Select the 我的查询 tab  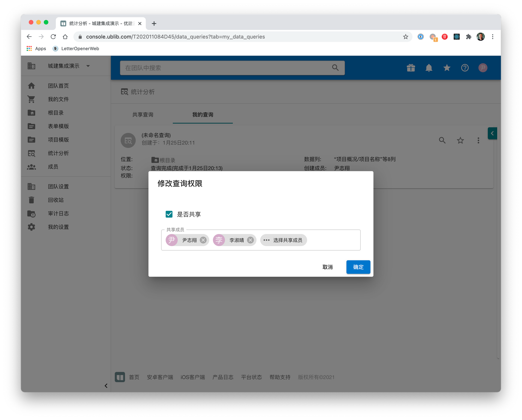[203, 115]
